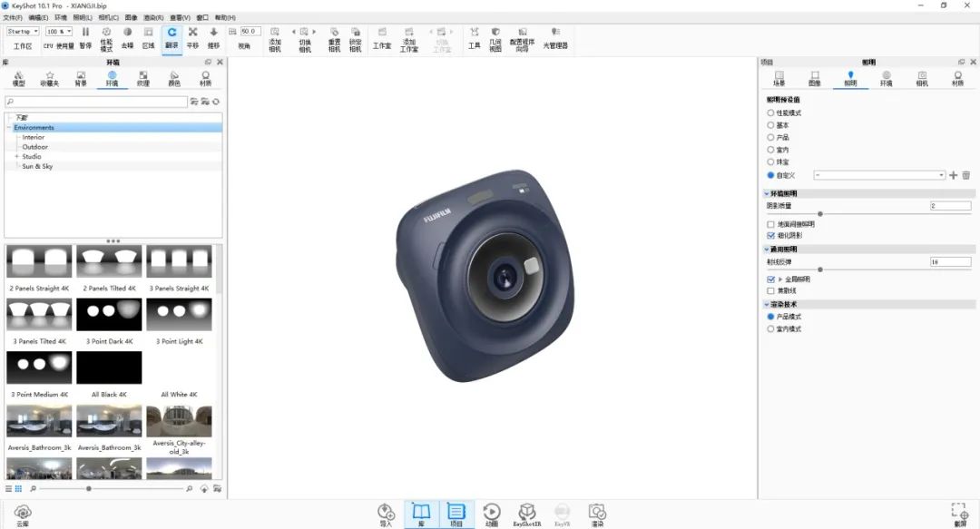Switch to library Materials (材质) tab
Viewport: 980px width, 529px height.
pyautogui.click(x=205, y=79)
